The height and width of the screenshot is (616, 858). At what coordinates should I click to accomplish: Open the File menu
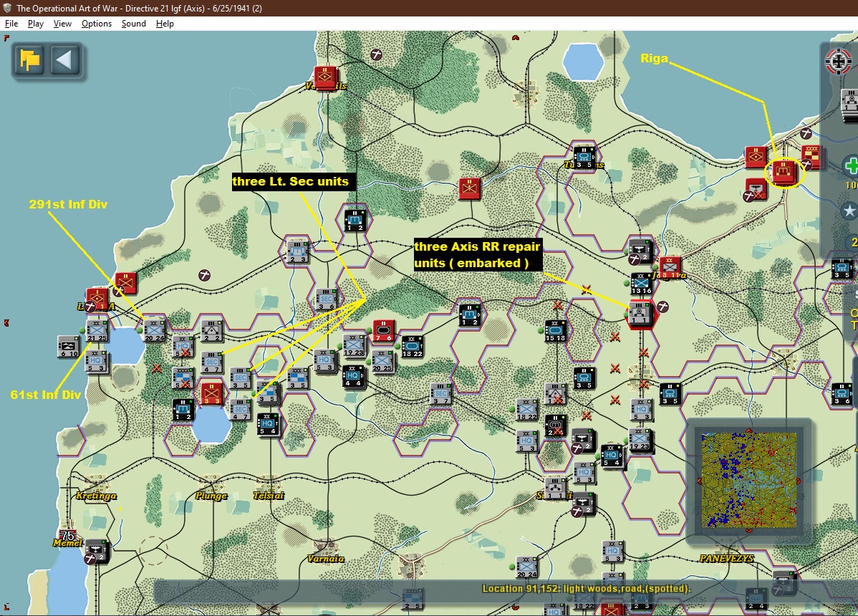[11, 24]
